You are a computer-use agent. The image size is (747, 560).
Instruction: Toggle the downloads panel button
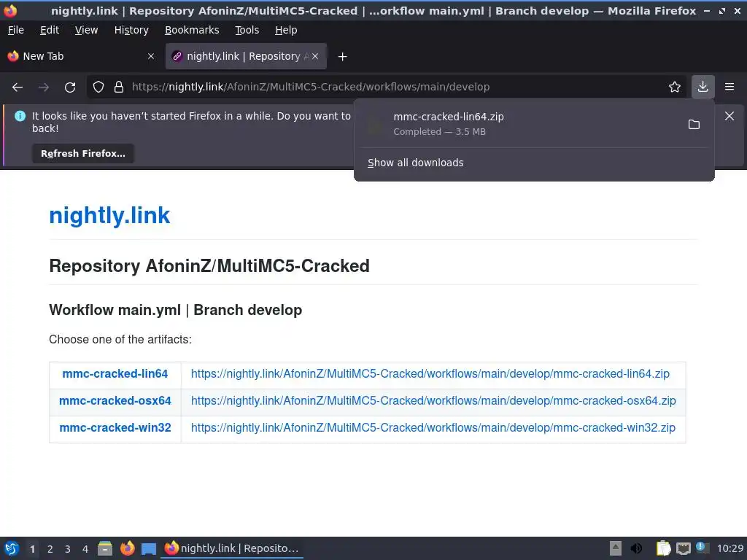[703, 87]
